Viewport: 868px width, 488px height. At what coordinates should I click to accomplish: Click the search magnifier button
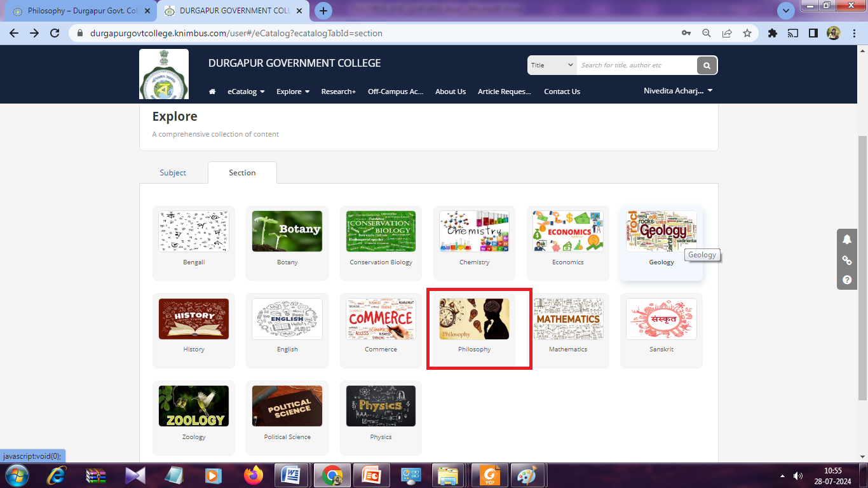tap(707, 65)
